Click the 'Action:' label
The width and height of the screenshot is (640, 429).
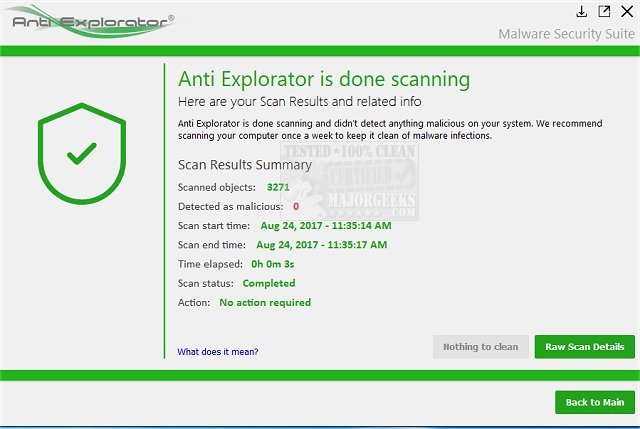click(194, 302)
